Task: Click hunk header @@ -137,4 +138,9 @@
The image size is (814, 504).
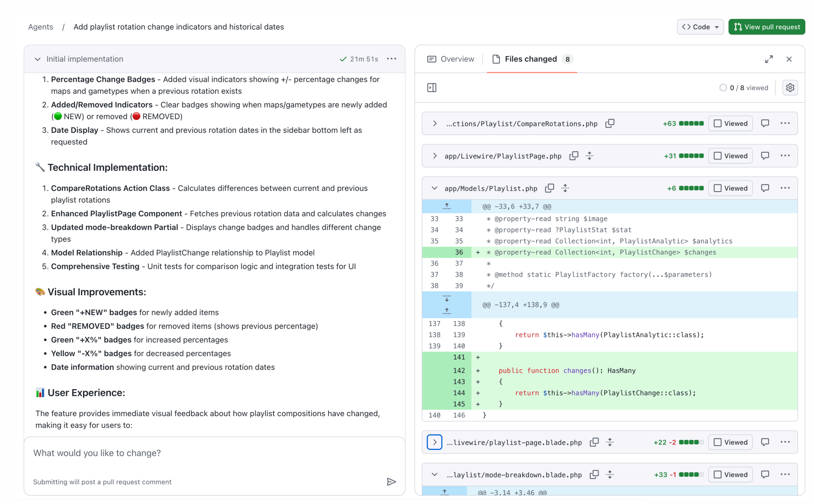Action: coord(521,305)
